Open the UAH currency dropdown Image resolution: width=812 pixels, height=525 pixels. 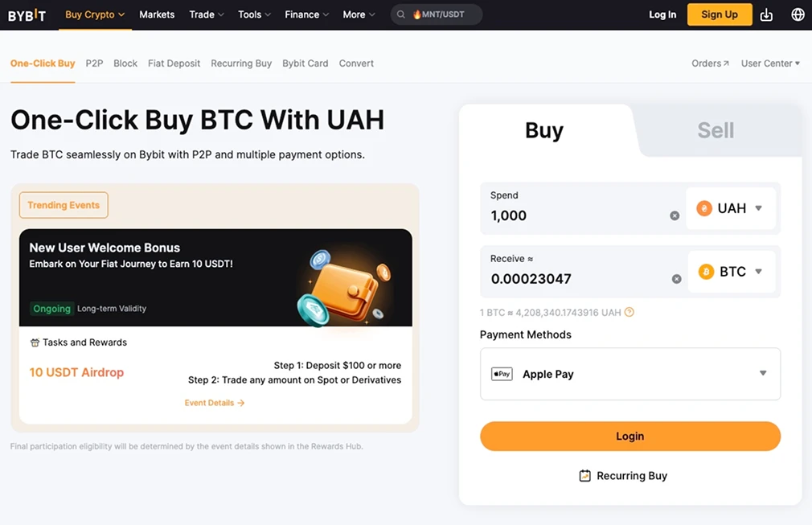[731, 207]
